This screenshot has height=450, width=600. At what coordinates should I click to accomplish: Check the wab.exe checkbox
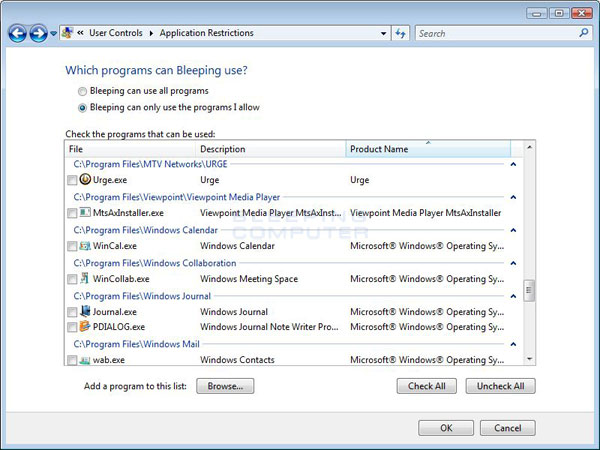click(x=72, y=360)
